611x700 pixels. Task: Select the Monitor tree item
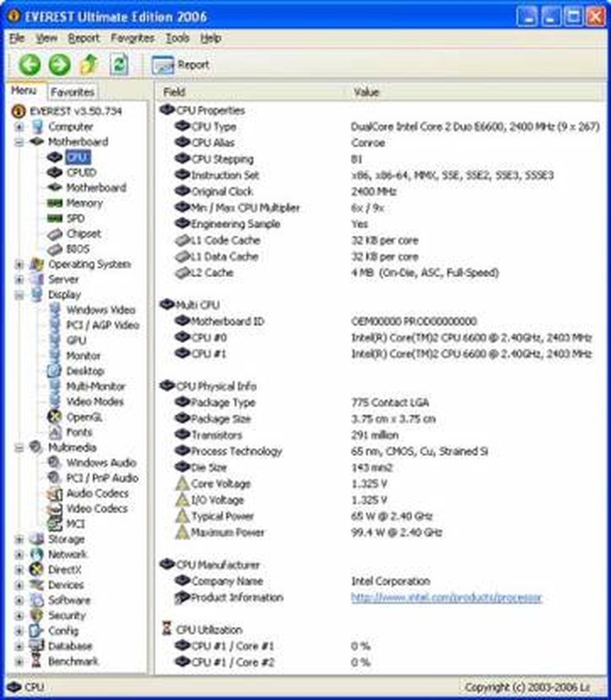(x=83, y=356)
